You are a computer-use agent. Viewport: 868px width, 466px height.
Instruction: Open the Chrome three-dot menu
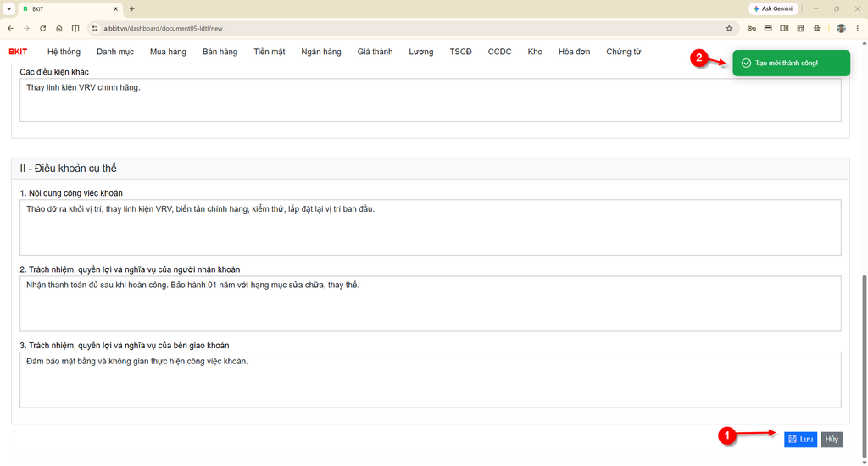[858, 28]
